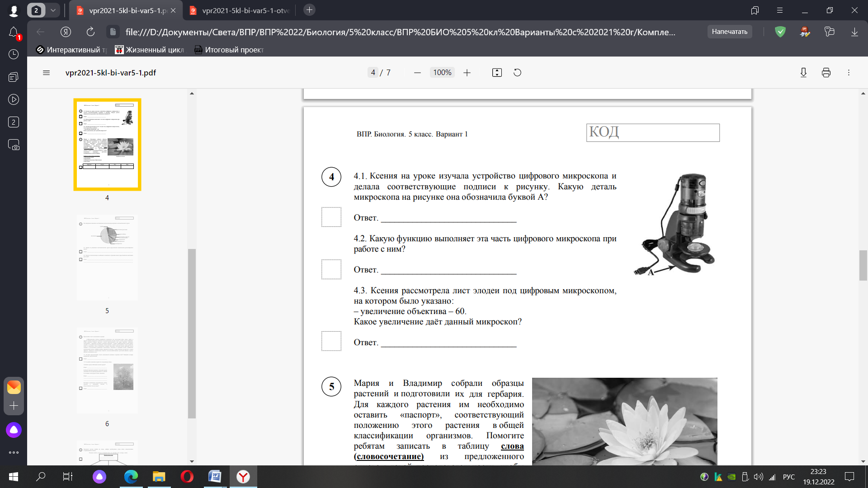Open the 23:23 clock and calendar
The height and width of the screenshot is (488, 868).
point(818,477)
